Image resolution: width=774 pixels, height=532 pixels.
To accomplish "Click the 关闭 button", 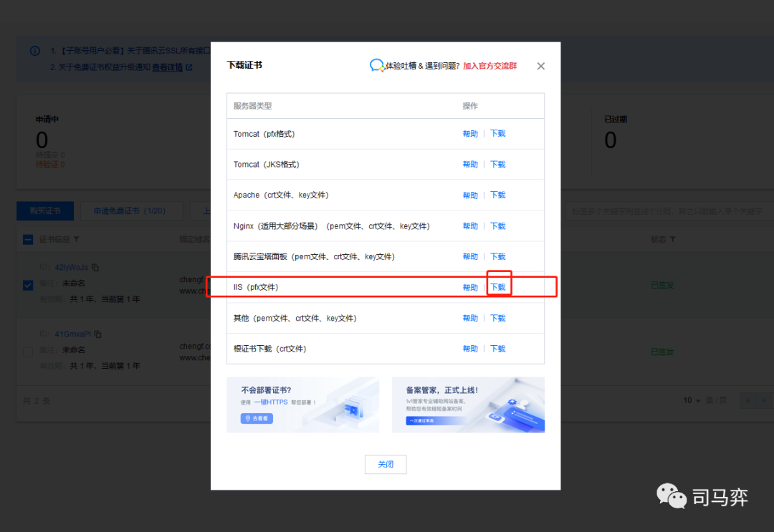I will coord(386,465).
